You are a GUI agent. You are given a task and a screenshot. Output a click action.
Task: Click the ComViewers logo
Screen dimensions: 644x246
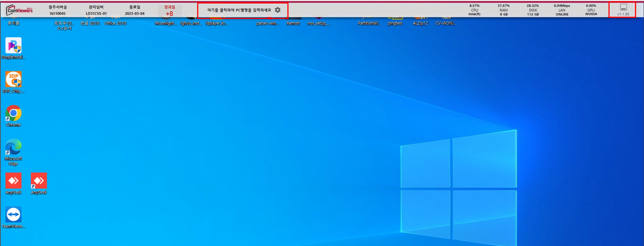pos(20,10)
